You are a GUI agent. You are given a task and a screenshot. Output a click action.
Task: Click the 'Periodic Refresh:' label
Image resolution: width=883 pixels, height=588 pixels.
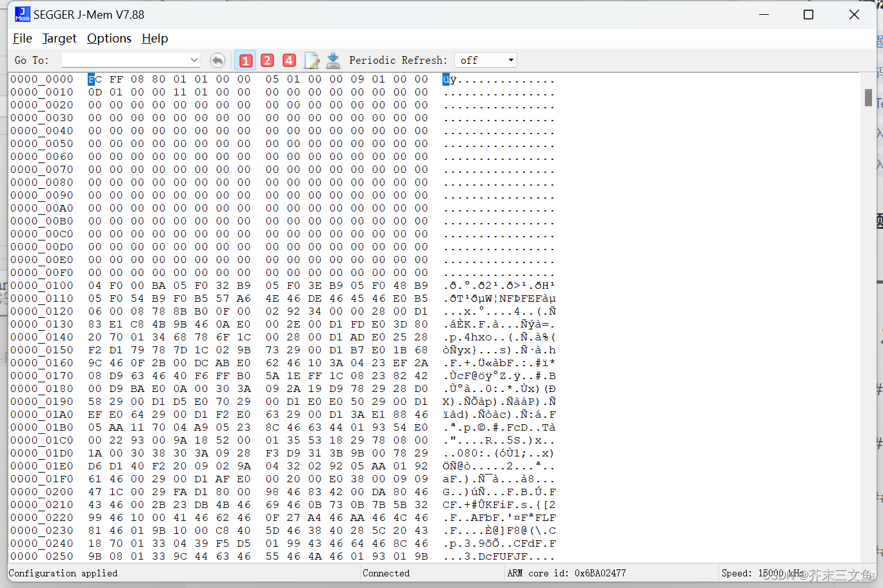[x=398, y=60]
